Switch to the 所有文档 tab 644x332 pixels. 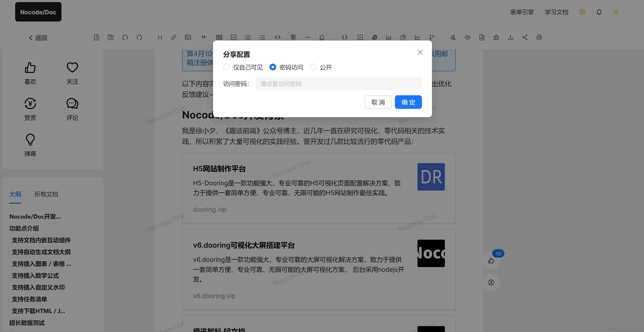(x=46, y=194)
